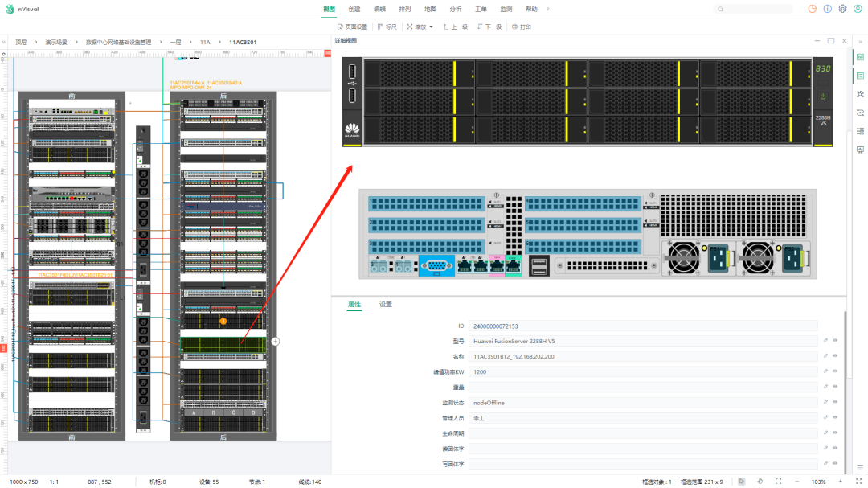Select the hand pan tool in status bar
Image resolution: width=868 pixels, height=488 pixels.
[760, 482]
